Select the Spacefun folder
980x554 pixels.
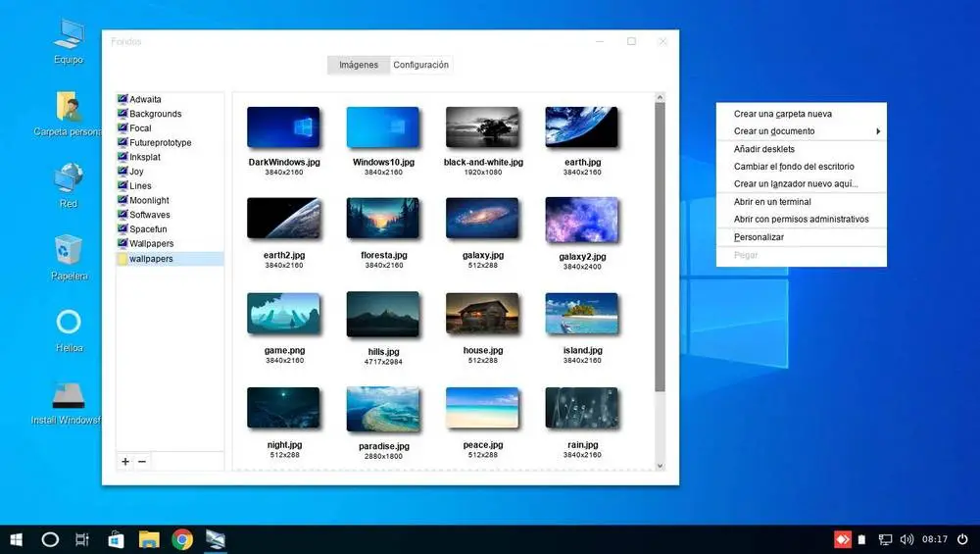[x=170, y=228]
